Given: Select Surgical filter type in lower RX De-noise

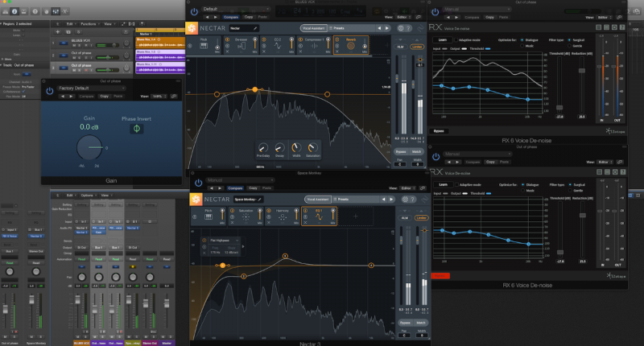Looking at the screenshot, I should [570, 185].
